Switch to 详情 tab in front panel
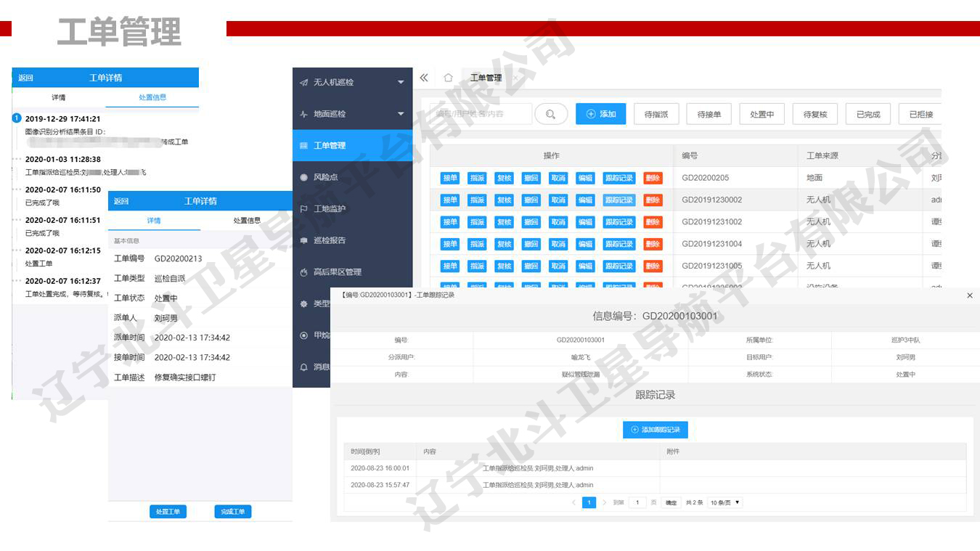Viewport: 980px width, 551px height. click(154, 221)
